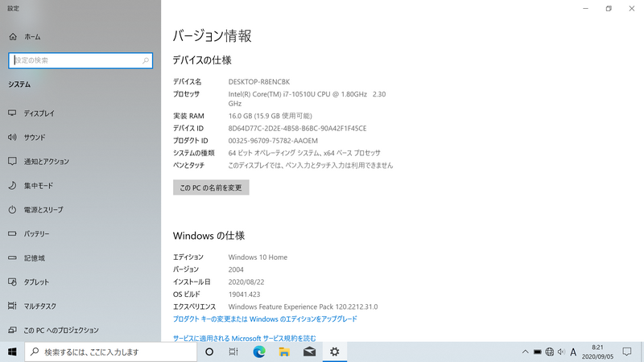Go to ホーム in Settings sidebar
This screenshot has width=644, height=362.
tap(25, 36)
